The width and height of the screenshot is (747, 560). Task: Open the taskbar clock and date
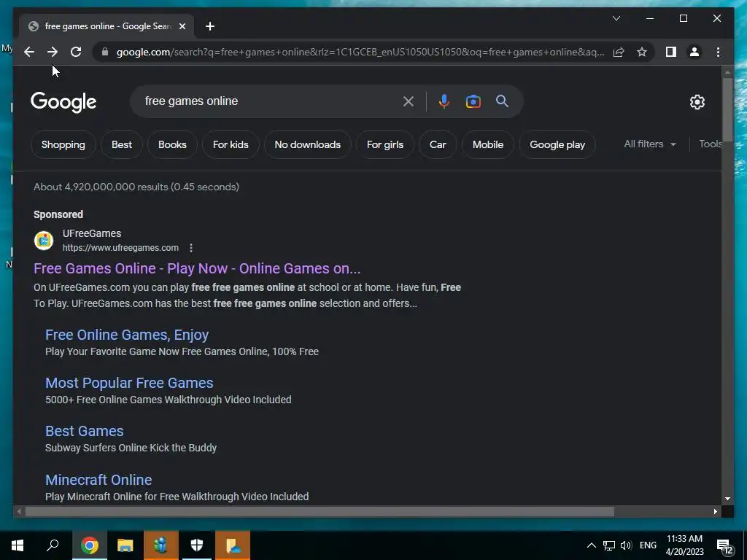(684, 545)
